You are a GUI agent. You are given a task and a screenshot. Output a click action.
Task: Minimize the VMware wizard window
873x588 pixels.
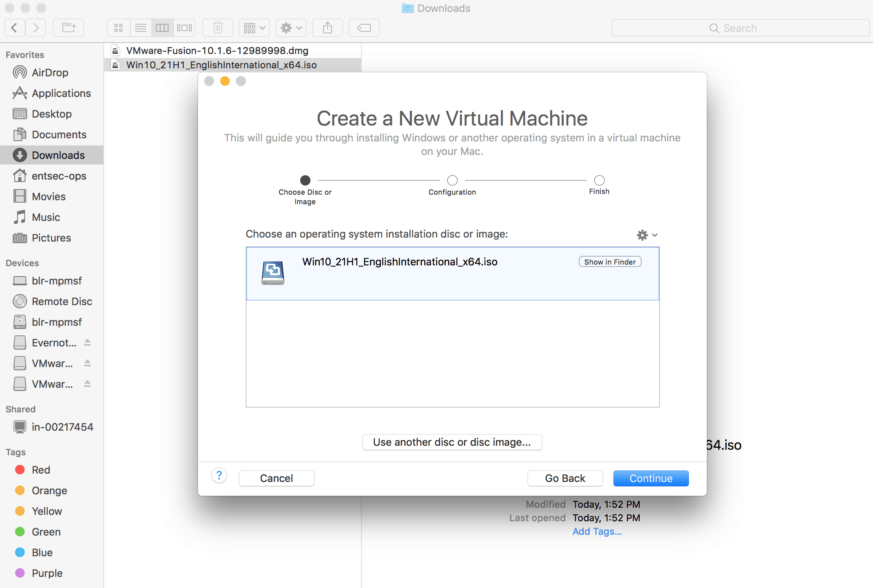(x=225, y=81)
